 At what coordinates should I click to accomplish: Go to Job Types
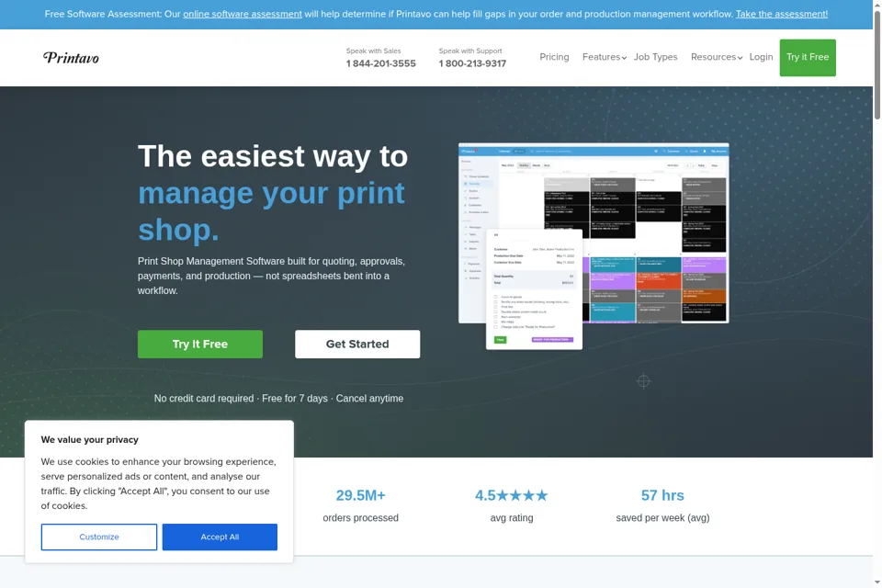point(655,57)
